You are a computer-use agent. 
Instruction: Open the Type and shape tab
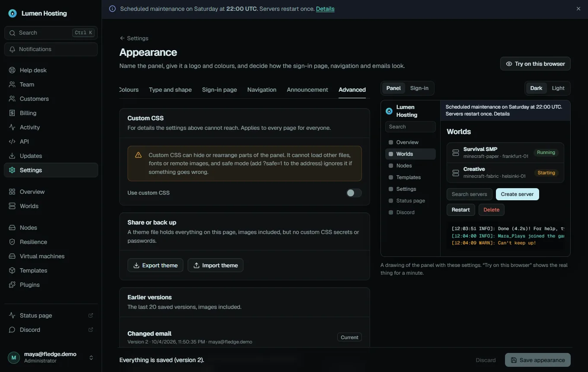pyautogui.click(x=170, y=90)
